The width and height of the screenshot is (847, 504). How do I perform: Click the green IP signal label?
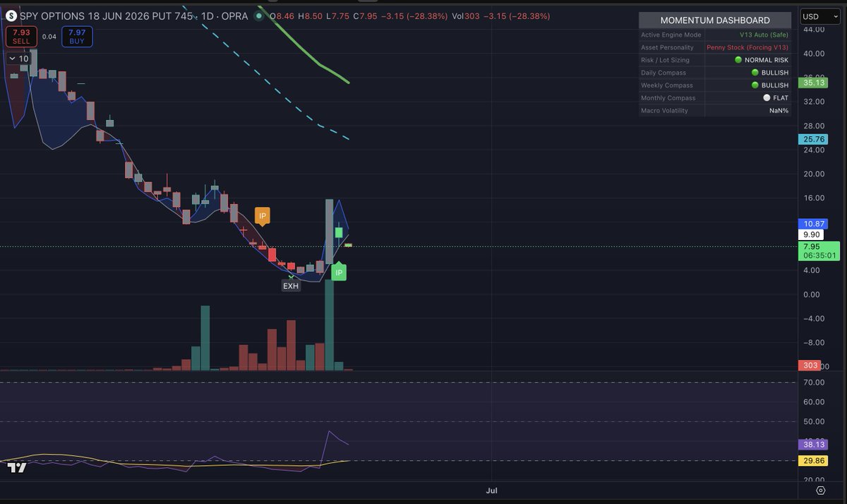(x=339, y=272)
